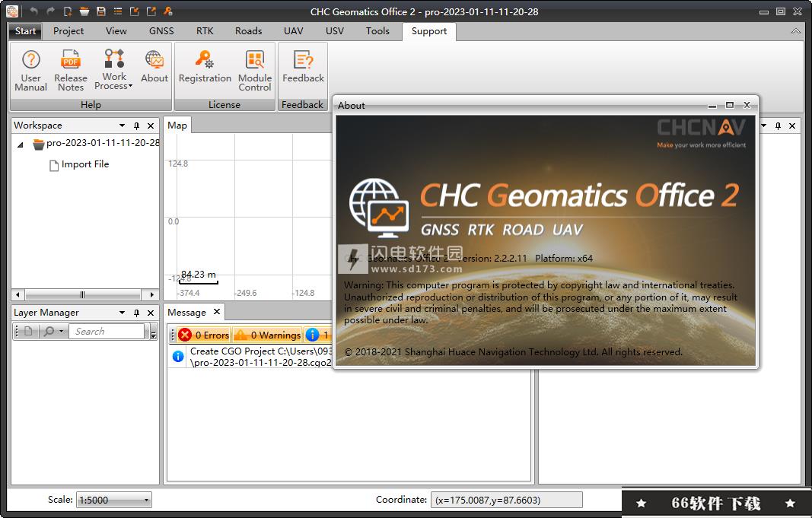Close the Layer Manager panel
Image resolution: width=812 pixels, height=518 pixels.
click(x=151, y=313)
